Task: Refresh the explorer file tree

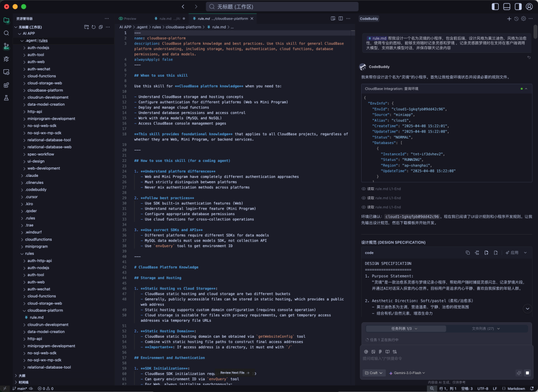Action: point(94,27)
